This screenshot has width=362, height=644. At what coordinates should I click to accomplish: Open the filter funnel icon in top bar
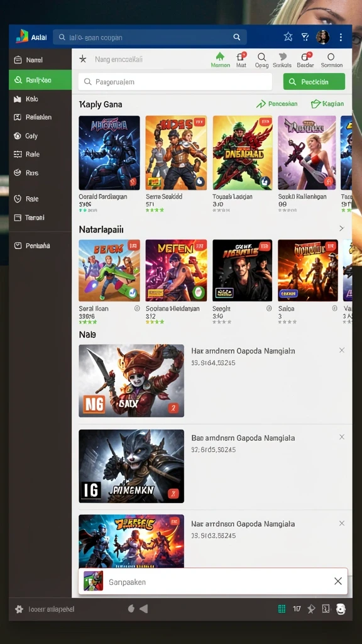click(x=305, y=37)
